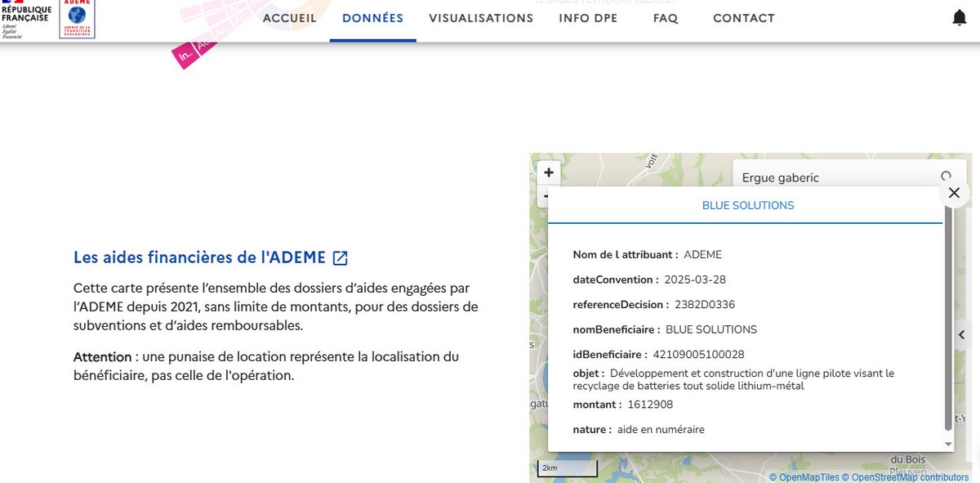Open the FAQ page

click(x=666, y=18)
